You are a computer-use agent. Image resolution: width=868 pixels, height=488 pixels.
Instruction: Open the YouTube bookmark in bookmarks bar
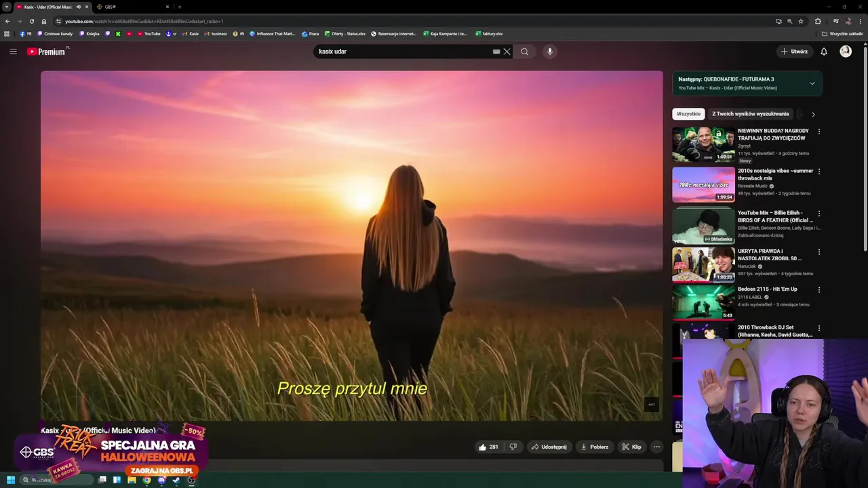(149, 34)
